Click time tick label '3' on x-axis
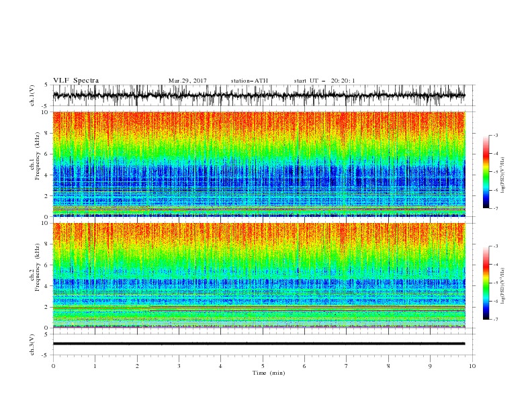This screenshot has width=532, height=411. tap(179, 366)
